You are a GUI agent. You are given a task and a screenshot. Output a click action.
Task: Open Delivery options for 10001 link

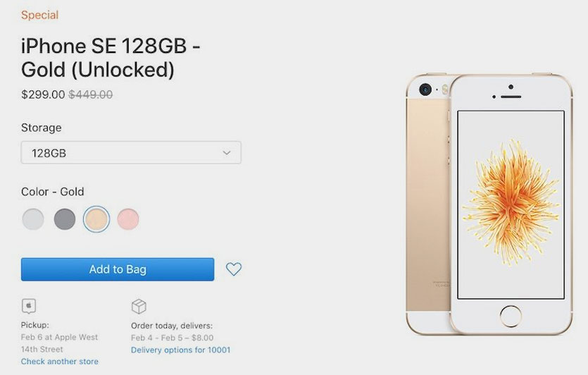click(x=181, y=350)
